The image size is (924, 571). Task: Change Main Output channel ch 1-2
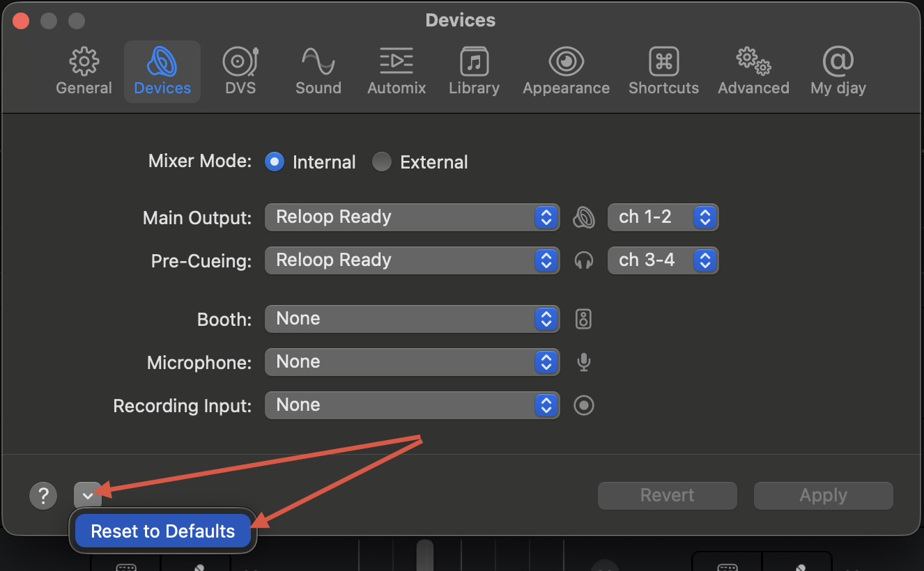(x=663, y=217)
